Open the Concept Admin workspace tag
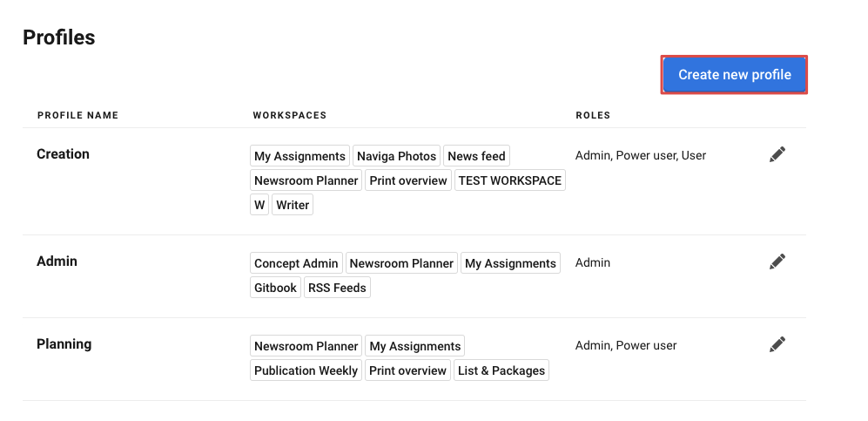 tap(296, 263)
